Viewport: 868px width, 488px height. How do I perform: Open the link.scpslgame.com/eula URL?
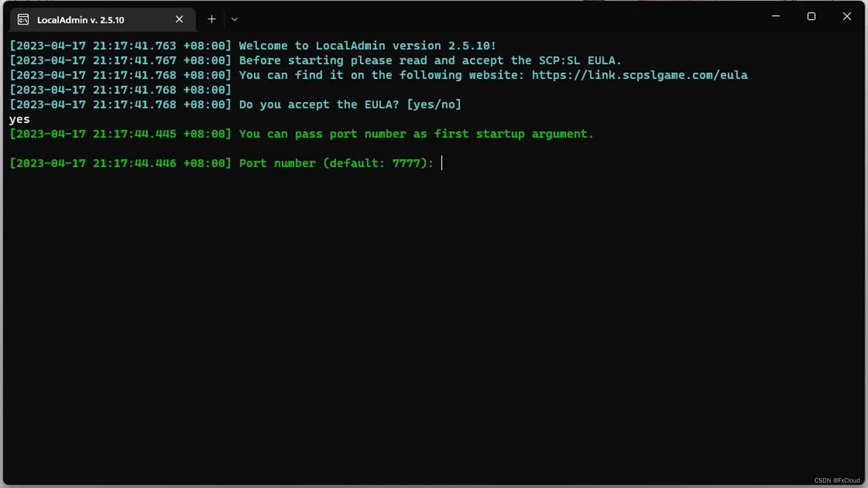[640, 75]
